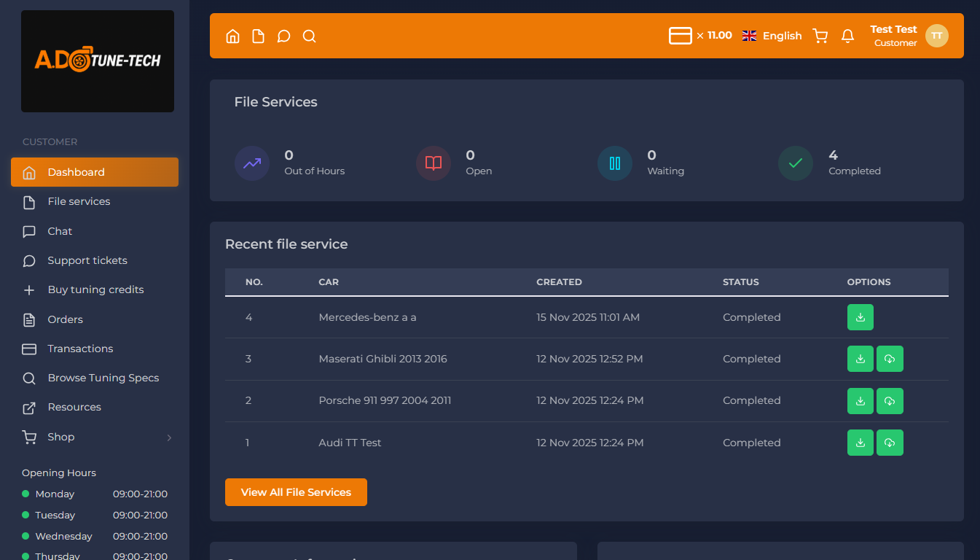Open the shopping cart icon in header

820,36
